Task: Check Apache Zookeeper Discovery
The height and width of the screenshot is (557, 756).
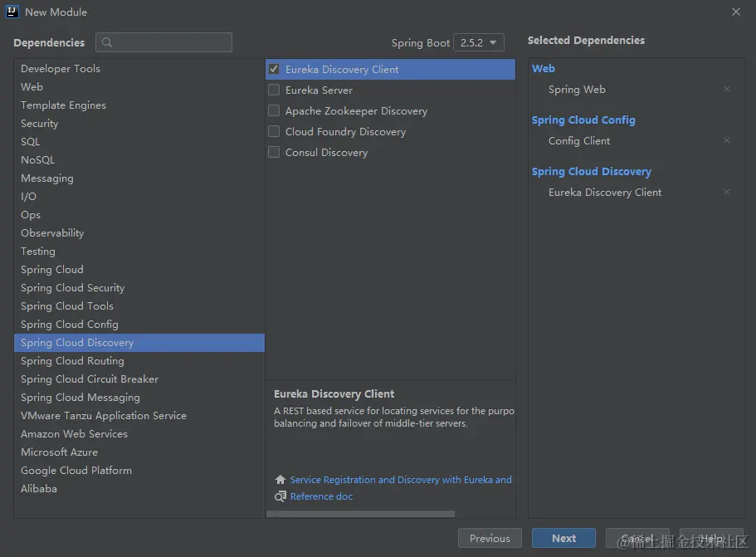Action: point(274,110)
